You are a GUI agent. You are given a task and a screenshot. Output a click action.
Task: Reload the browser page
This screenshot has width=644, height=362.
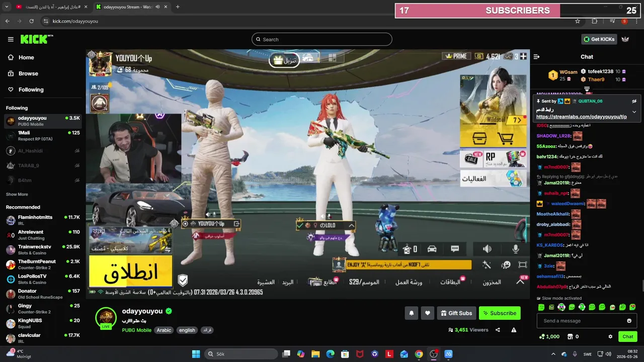31,21
